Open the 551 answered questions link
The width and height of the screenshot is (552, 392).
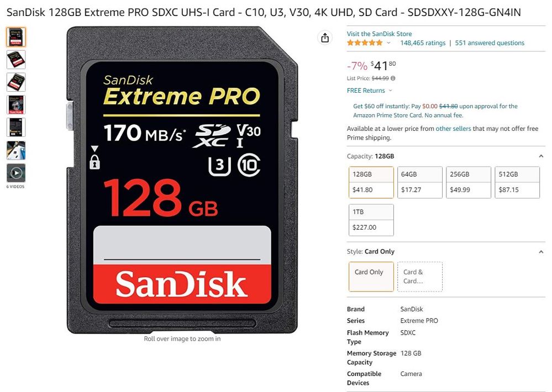[x=490, y=43]
